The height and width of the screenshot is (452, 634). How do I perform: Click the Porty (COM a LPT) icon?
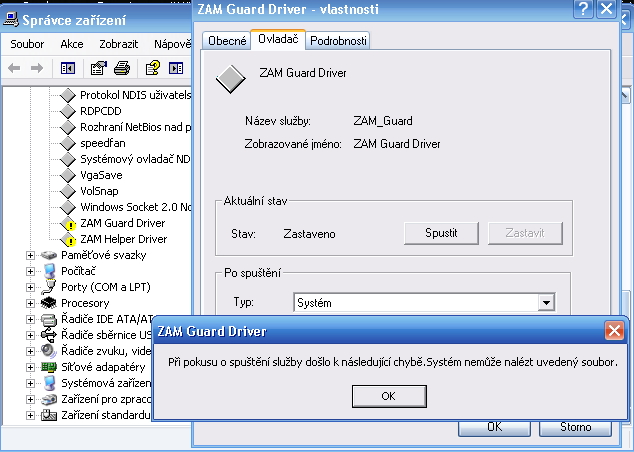(49, 287)
